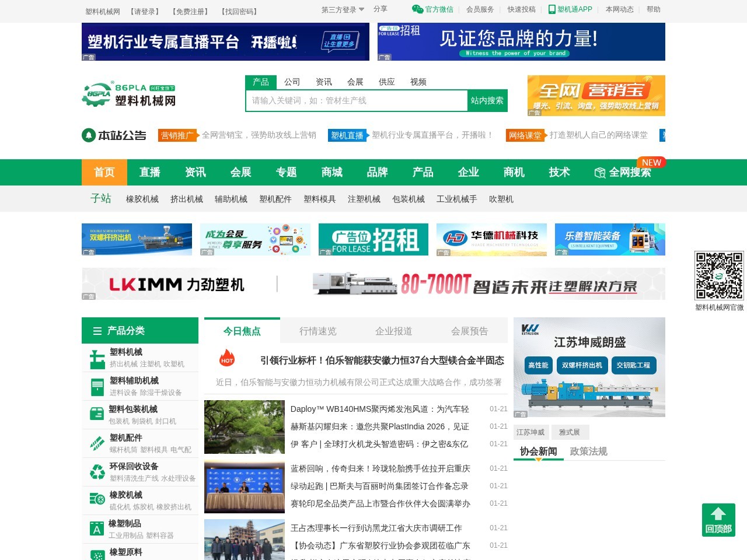Click the rubber machinery category icon
The height and width of the screenshot is (560, 747).
tap(97, 500)
